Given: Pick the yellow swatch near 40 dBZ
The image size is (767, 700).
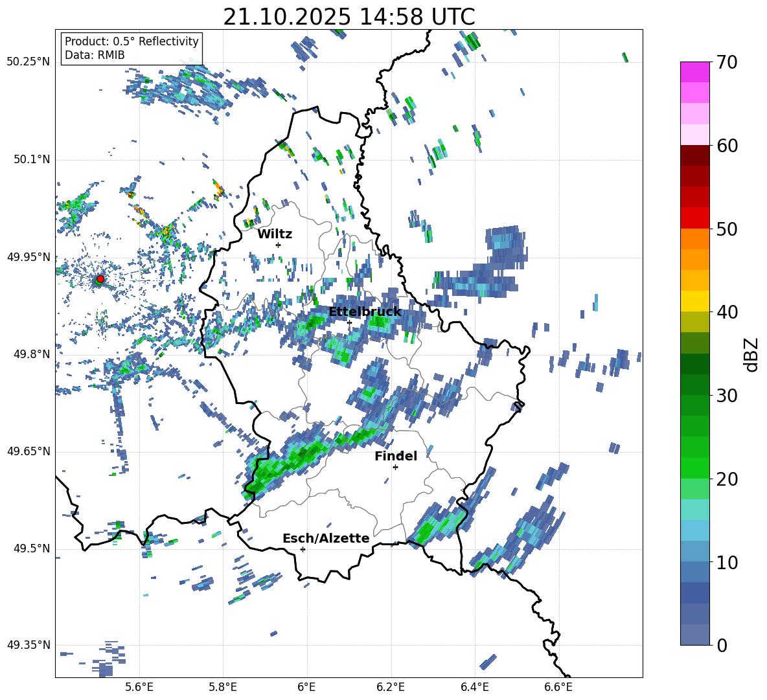Looking at the screenshot, I should (695, 300).
